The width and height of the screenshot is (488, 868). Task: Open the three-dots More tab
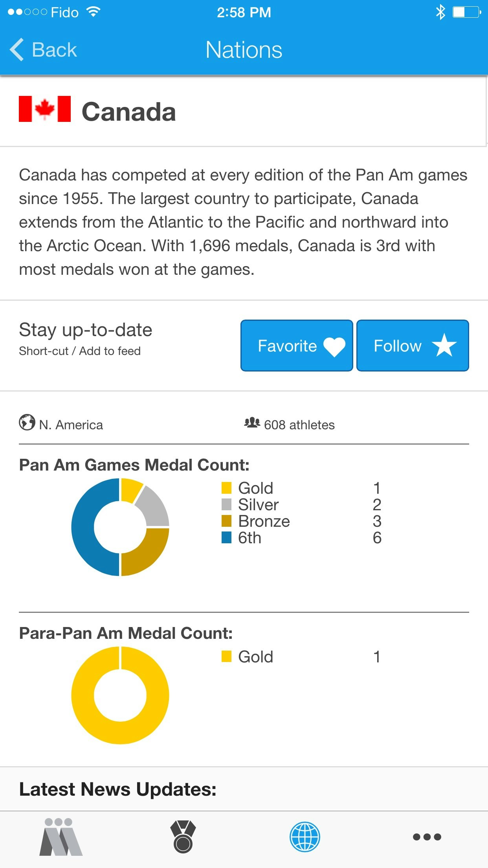tap(427, 837)
